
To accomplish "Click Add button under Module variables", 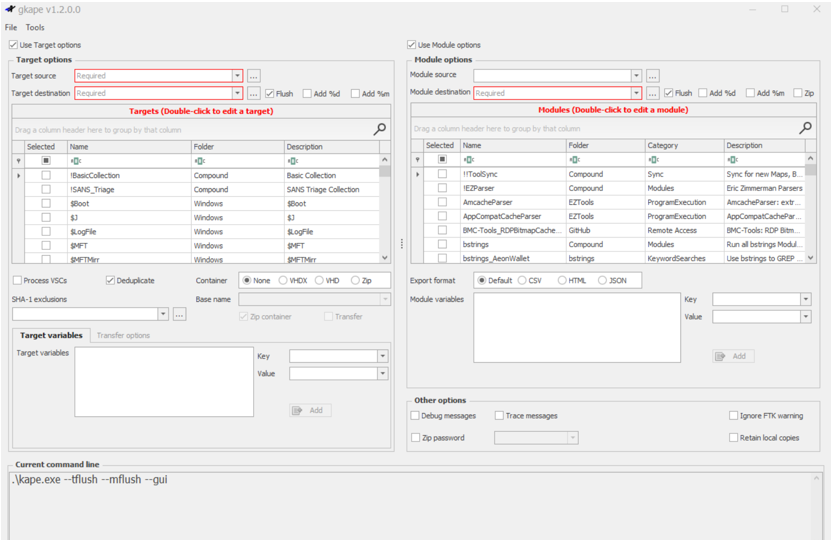I will click(x=733, y=356).
